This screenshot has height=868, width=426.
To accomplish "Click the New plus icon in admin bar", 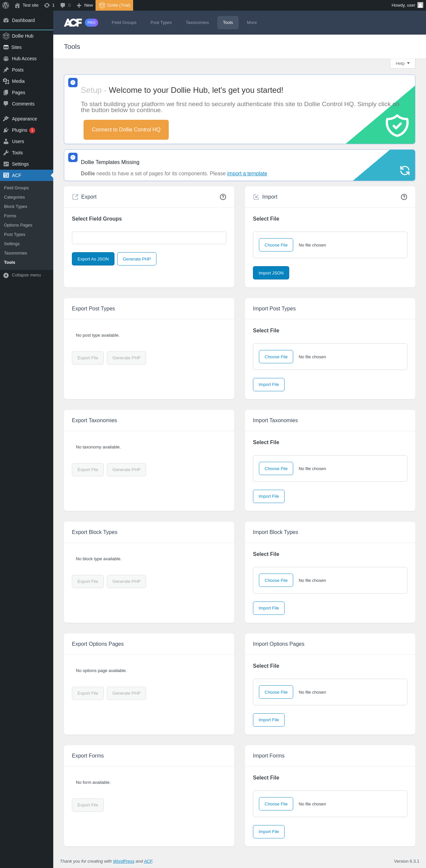I will pos(79,5).
